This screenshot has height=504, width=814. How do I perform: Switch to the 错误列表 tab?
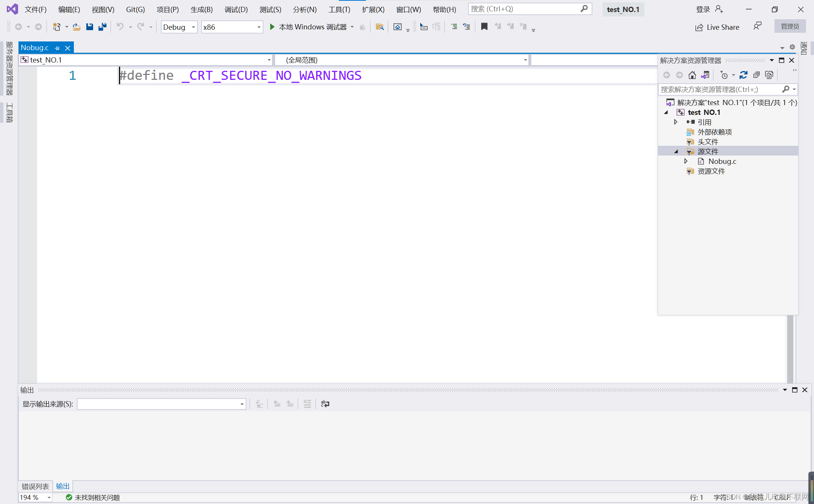pos(35,486)
